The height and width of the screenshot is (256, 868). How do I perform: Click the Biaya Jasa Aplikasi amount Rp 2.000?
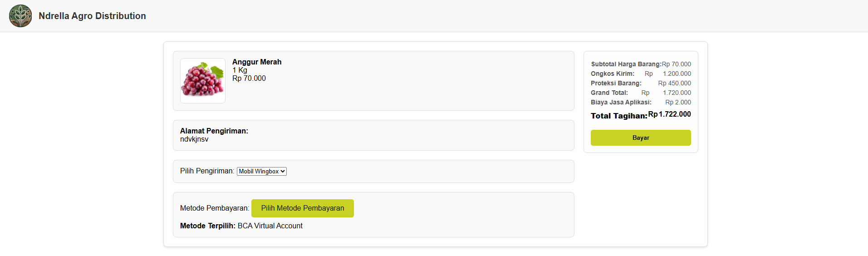[678, 102]
